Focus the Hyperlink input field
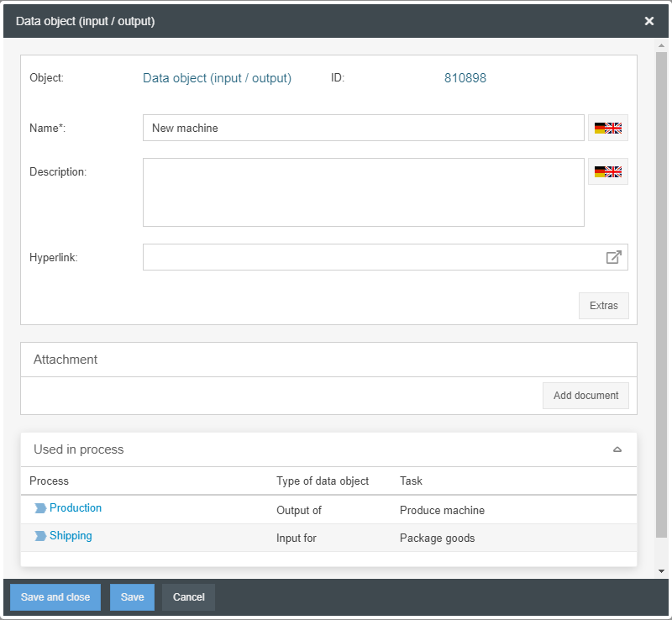Screen dimensions: 672x620 [x=371, y=257]
